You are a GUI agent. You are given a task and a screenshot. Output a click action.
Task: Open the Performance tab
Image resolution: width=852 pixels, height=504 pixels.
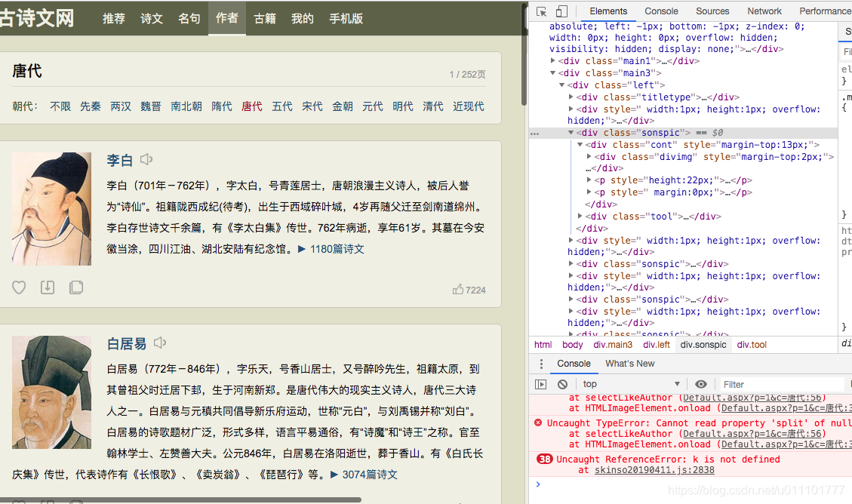(825, 11)
